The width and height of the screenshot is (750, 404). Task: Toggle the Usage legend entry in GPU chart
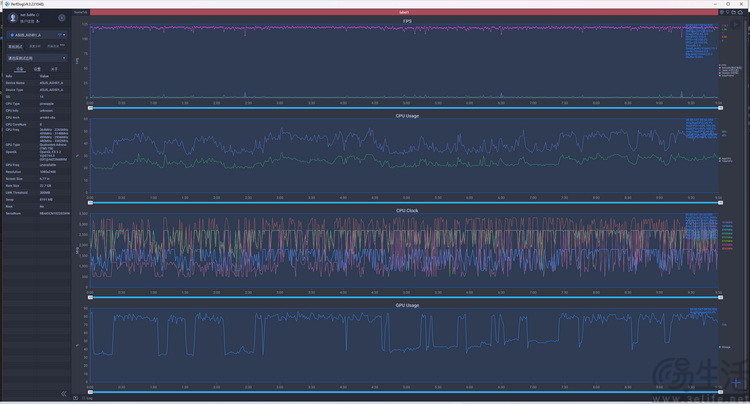tap(726, 346)
